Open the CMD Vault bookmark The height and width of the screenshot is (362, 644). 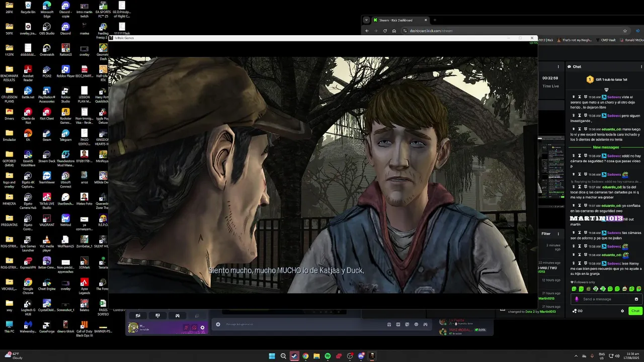click(606, 40)
